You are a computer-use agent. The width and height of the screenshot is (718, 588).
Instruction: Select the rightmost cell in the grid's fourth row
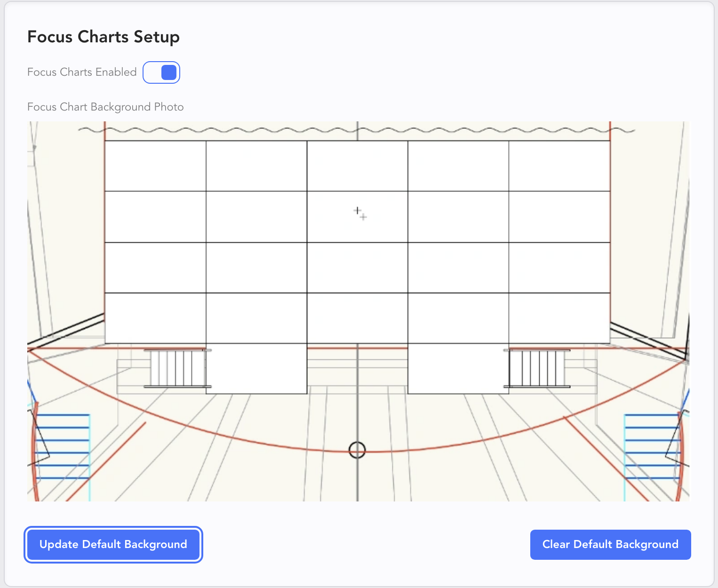pyautogui.click(x=559, y=318)
